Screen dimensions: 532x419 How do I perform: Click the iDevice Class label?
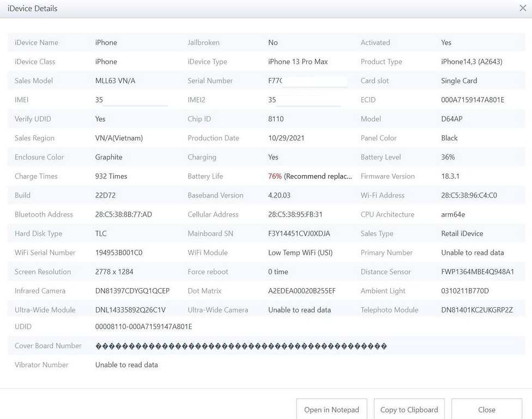click(x=34, y=62)
